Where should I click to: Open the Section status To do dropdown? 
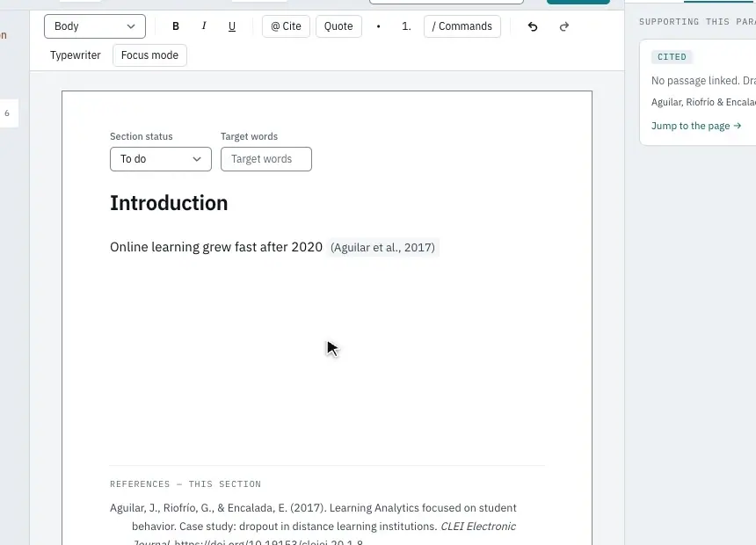coord(161,159)
